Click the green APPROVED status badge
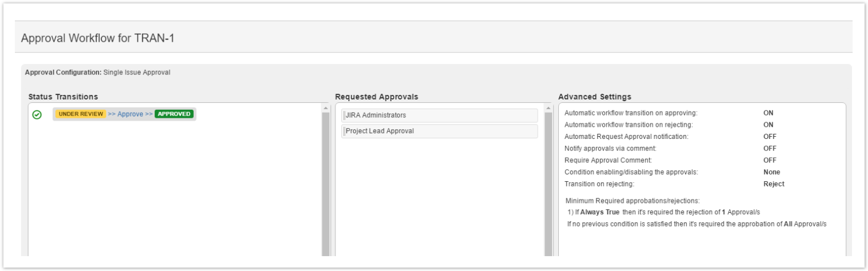This screenshot has height=271, width=868. [x=174, y=114]
